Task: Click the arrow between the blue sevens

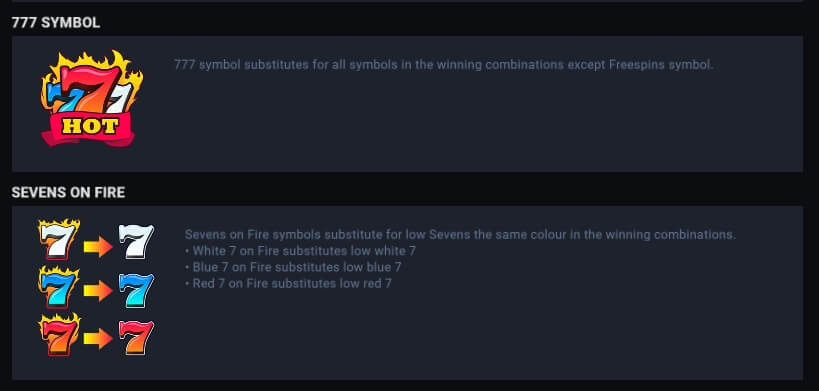Action: 98,291
